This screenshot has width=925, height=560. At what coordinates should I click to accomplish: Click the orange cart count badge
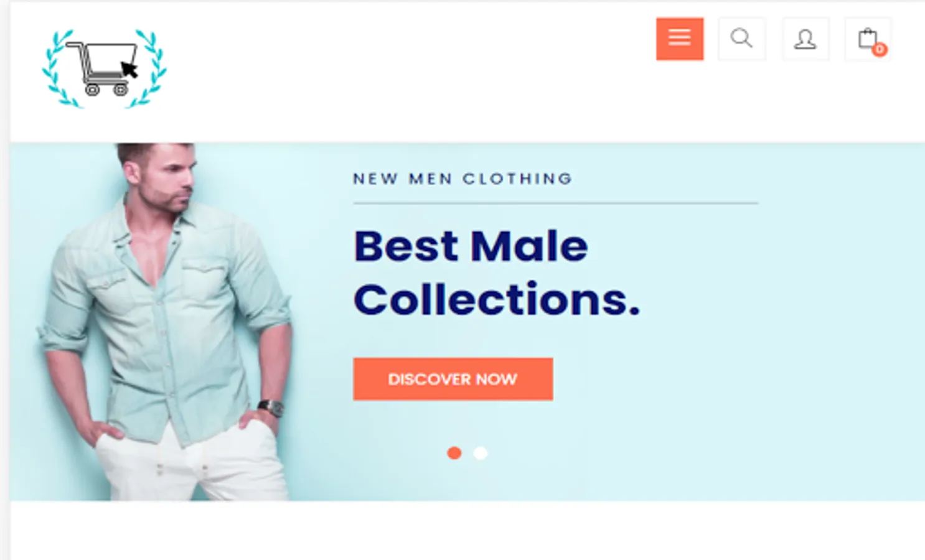[880, 49]
